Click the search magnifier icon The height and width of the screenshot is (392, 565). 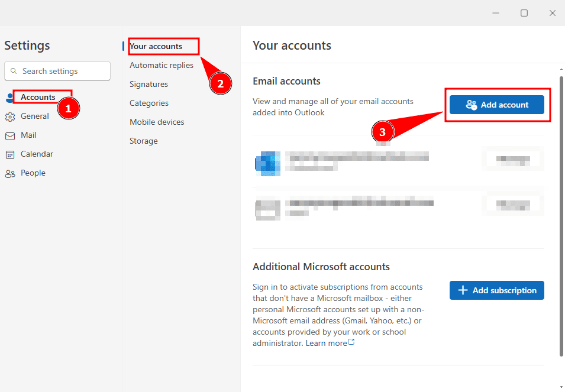pos(14,71)
